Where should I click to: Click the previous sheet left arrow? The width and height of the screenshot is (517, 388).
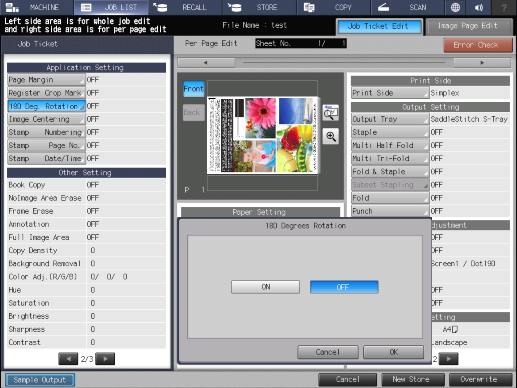tap(206, 63)
